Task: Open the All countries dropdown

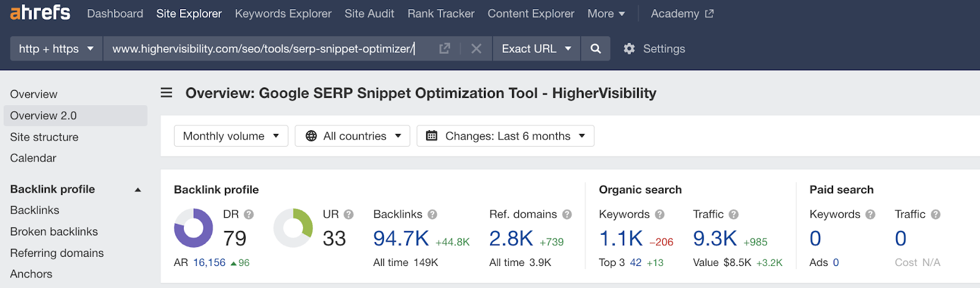Action: coord(352,136)
